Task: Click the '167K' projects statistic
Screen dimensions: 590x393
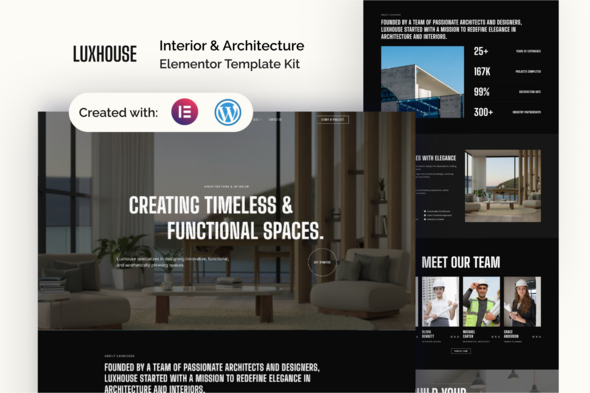Action: click(482, 72)
